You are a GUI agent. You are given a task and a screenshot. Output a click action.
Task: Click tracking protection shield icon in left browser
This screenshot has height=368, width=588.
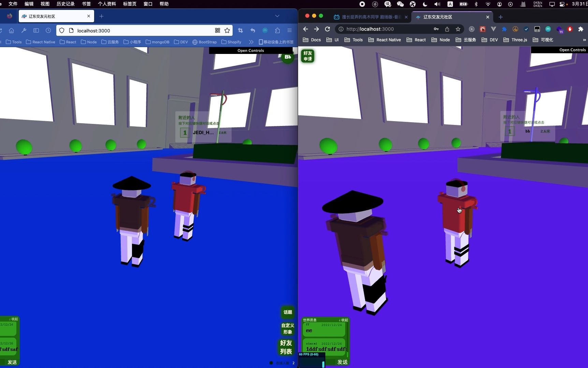point(62,30)
